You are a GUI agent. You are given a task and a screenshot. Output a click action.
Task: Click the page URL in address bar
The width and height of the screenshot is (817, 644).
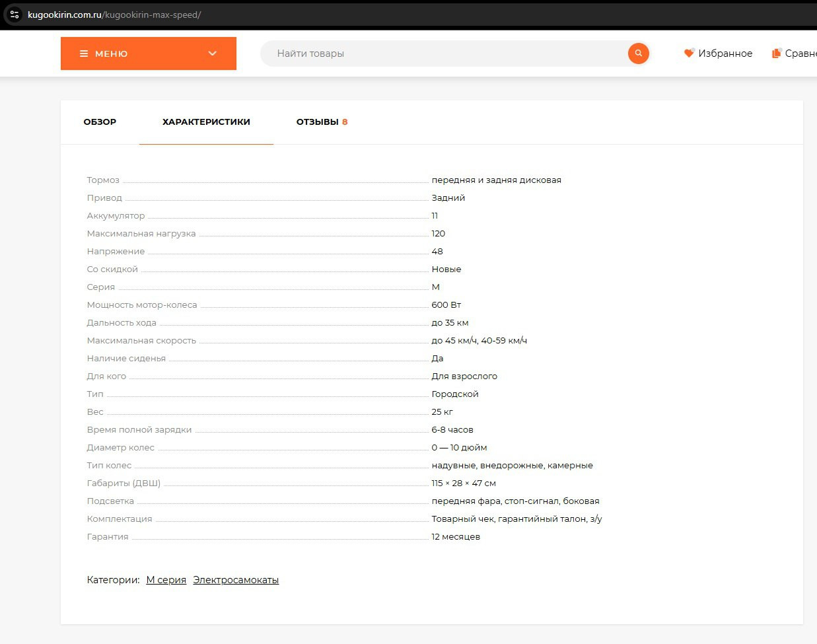tap(114, 15)
